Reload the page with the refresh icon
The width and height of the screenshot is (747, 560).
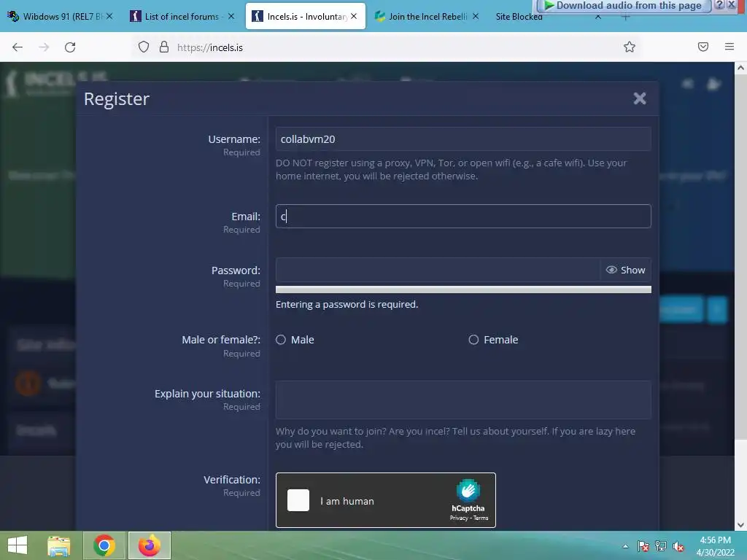point(70,47)
